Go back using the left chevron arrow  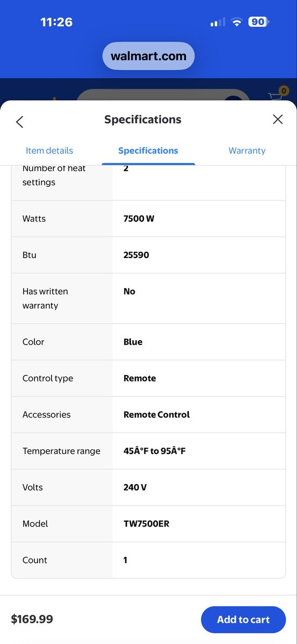[x=20, y=121]
